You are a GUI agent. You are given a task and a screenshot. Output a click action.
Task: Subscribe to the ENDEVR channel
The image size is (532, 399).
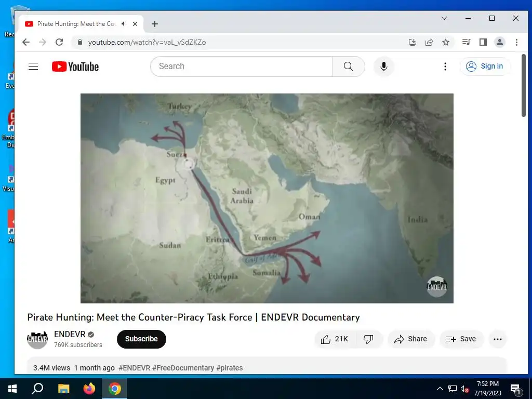coord(141,339)
